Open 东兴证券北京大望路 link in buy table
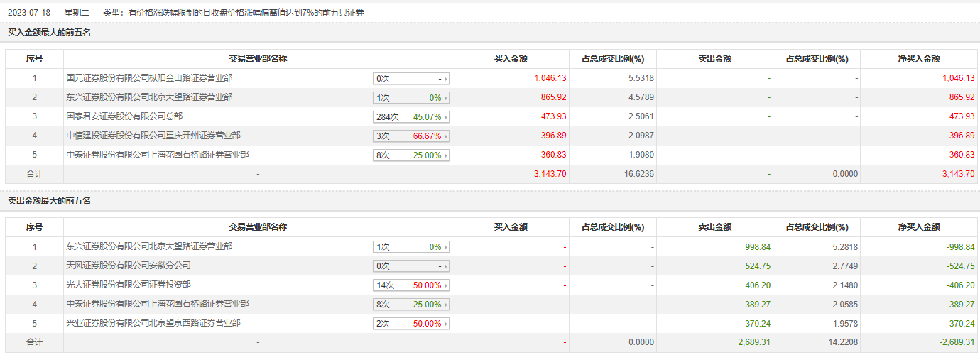The width and height of the screenshot is (980, 355). point(149,97)
